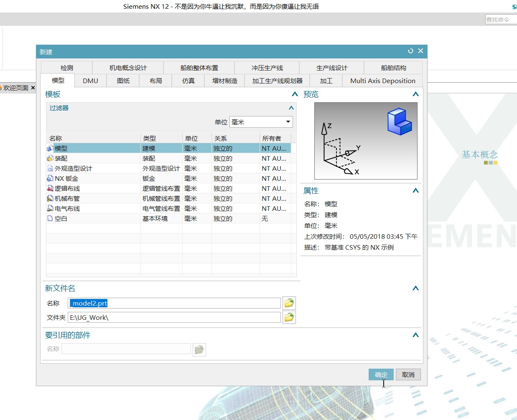Open folder browser for file name

pos(289,303)
